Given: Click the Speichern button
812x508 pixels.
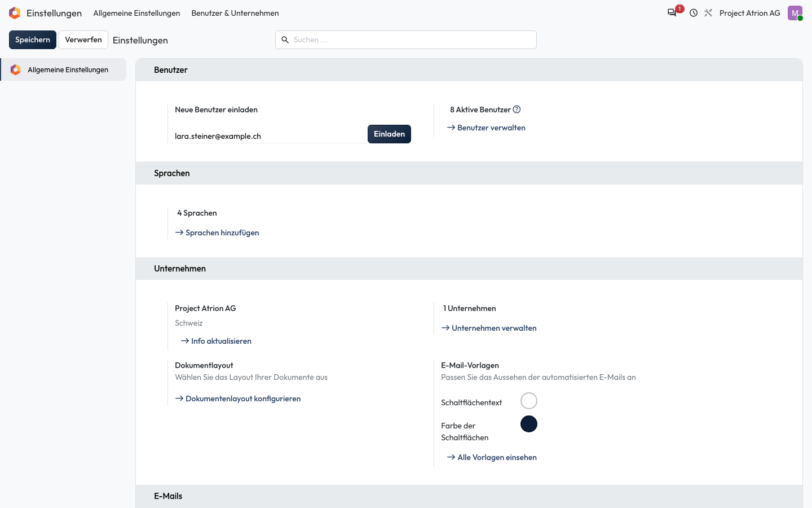Looking at the screenshot, I should click(x=33, y=40).
